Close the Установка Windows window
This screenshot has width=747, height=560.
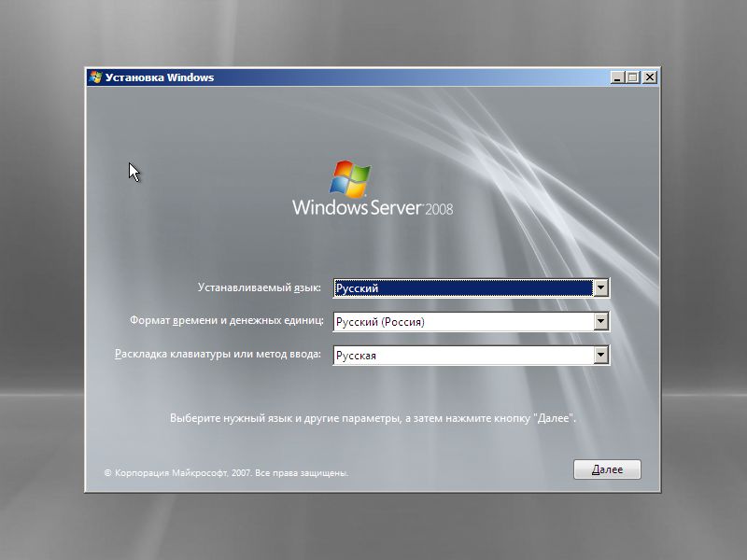[x=650, y=77]
